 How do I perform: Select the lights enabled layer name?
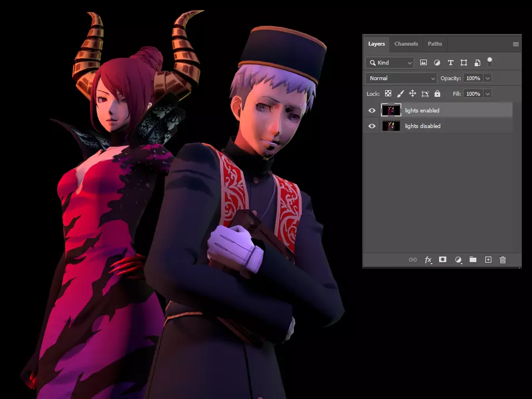[422, 111]
